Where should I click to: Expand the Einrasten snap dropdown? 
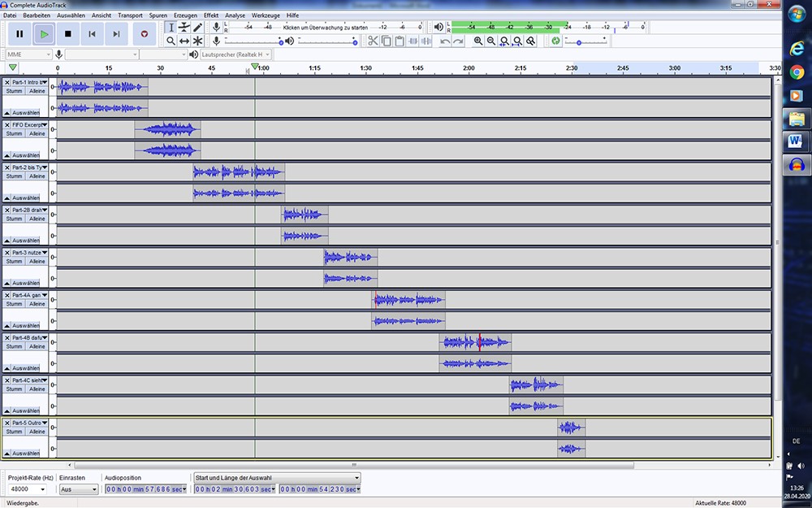(x=78, y=489)
